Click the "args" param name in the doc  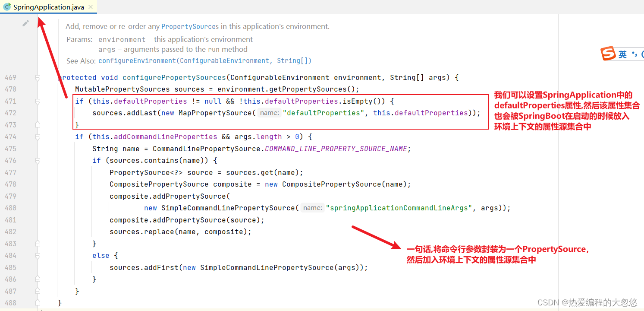pos(107,50)
